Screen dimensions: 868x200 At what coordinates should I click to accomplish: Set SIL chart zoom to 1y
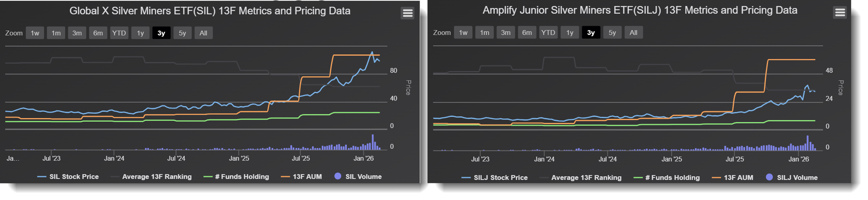point(140,33)
